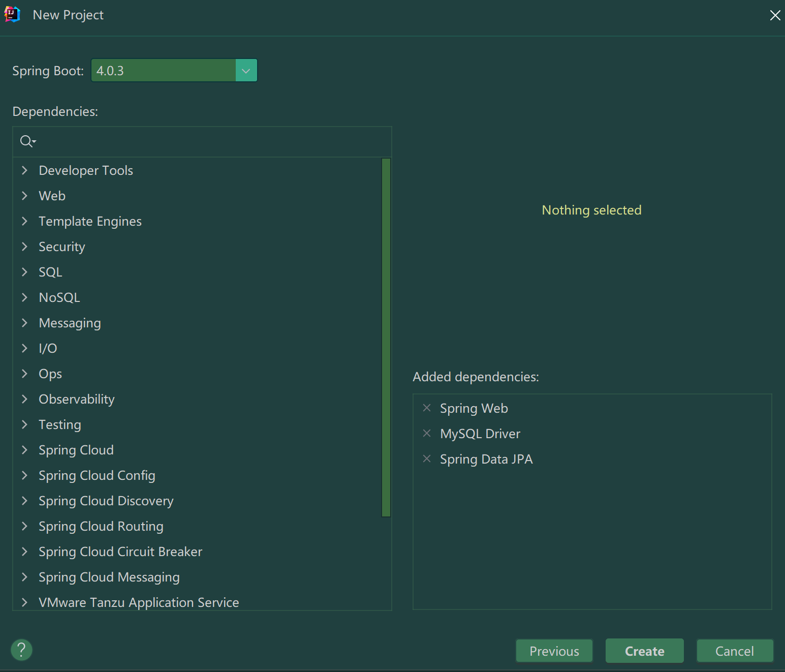Click the Cancel button
This screenshot has width=785, height=672.
[735, 651]
